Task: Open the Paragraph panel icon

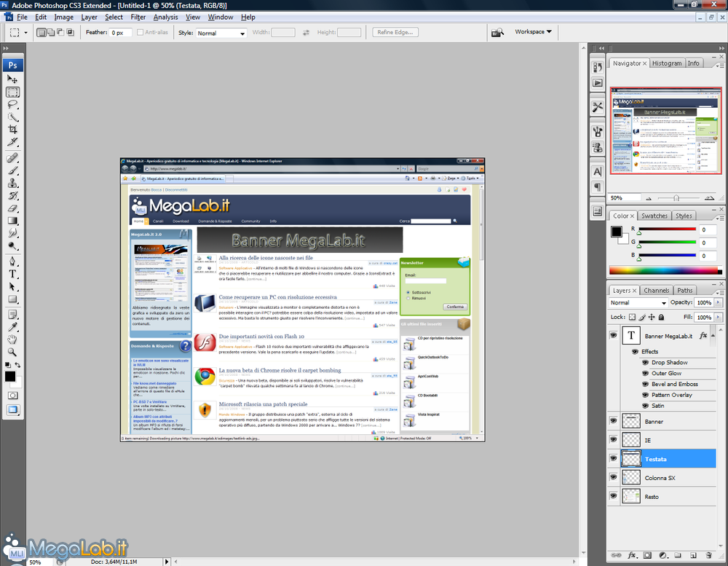Action: coord(598,186)
